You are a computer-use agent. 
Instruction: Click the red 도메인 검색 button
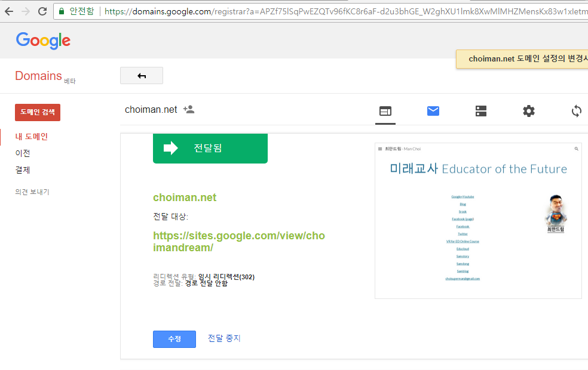point(38,112)
